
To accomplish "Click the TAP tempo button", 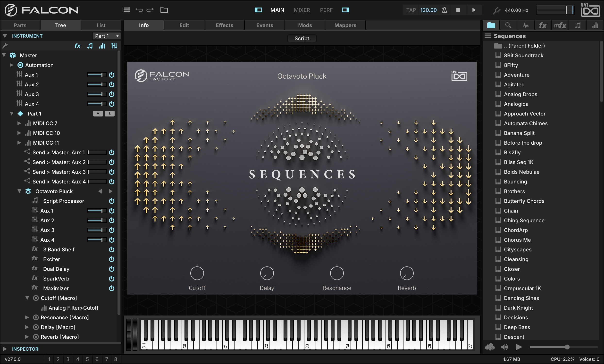I will [x=411, y=10].
